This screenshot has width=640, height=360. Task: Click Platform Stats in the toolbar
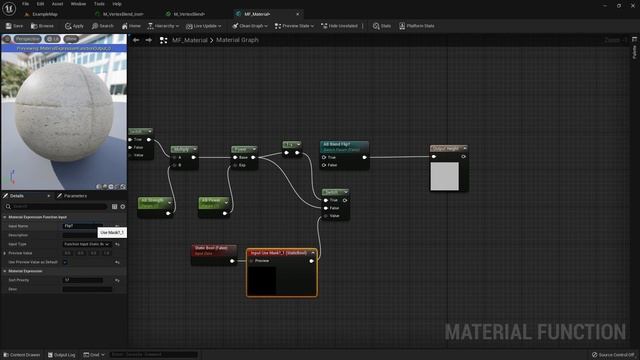[x=416, y=26]
